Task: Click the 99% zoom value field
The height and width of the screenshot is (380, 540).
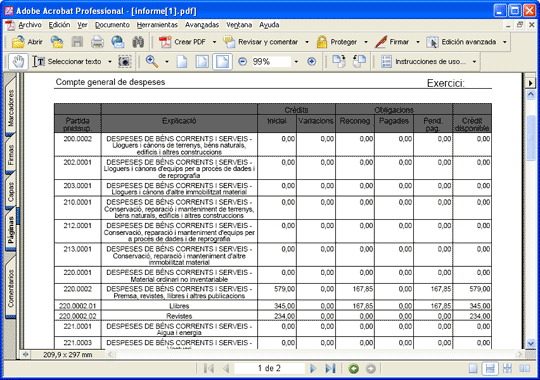Action: (271, 62)
